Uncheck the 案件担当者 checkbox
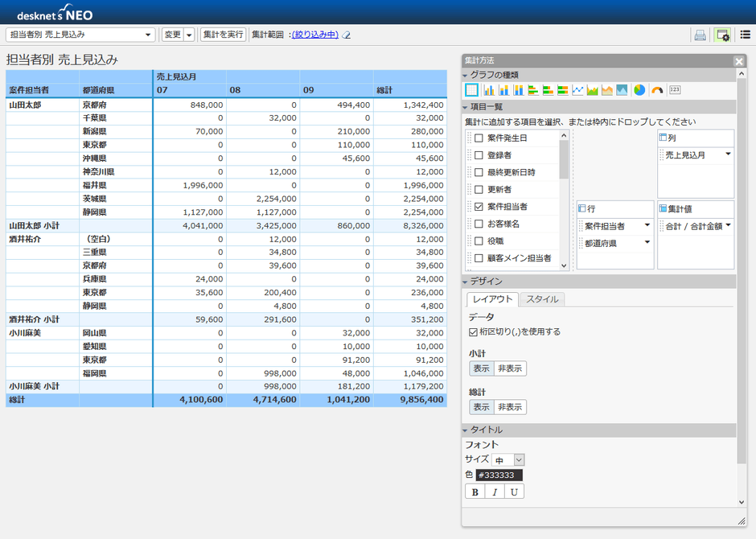The width and height of the screenshot is (756, 539). point(479,207)
